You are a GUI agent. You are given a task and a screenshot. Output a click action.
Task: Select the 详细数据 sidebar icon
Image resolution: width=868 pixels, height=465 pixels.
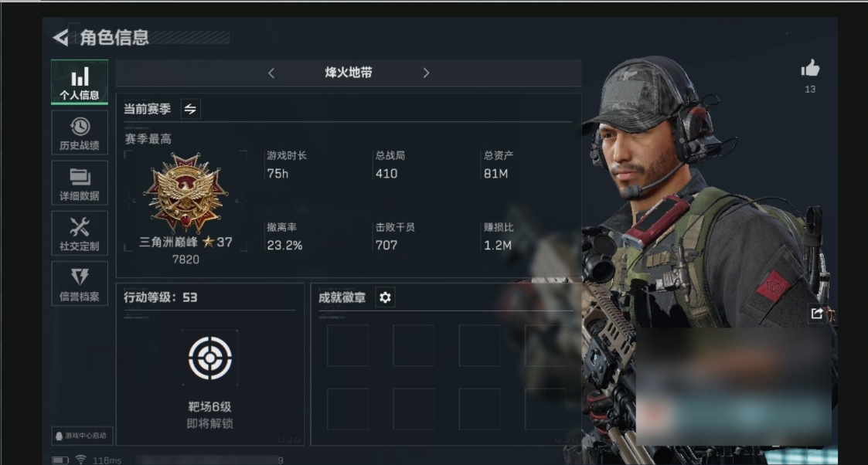pos(80,183)
